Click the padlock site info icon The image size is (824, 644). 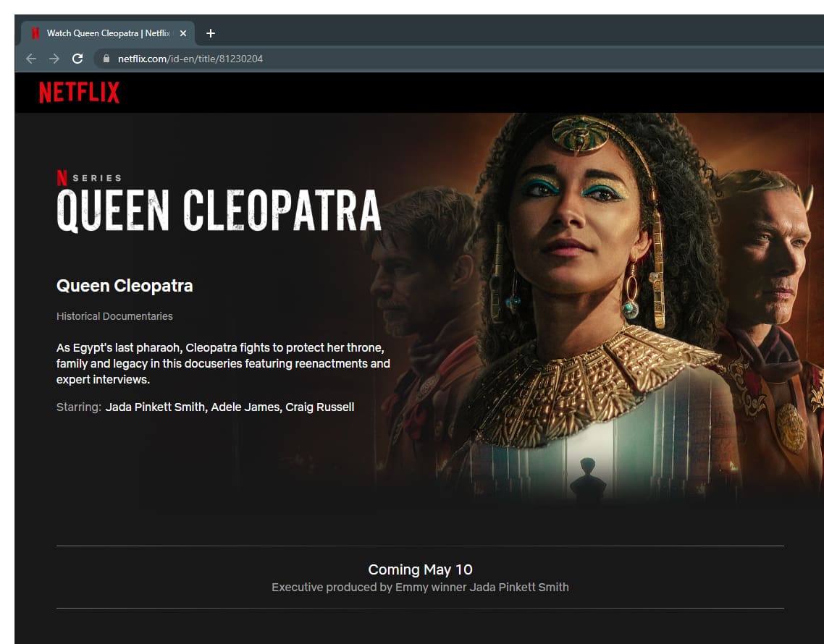point(106,59)
